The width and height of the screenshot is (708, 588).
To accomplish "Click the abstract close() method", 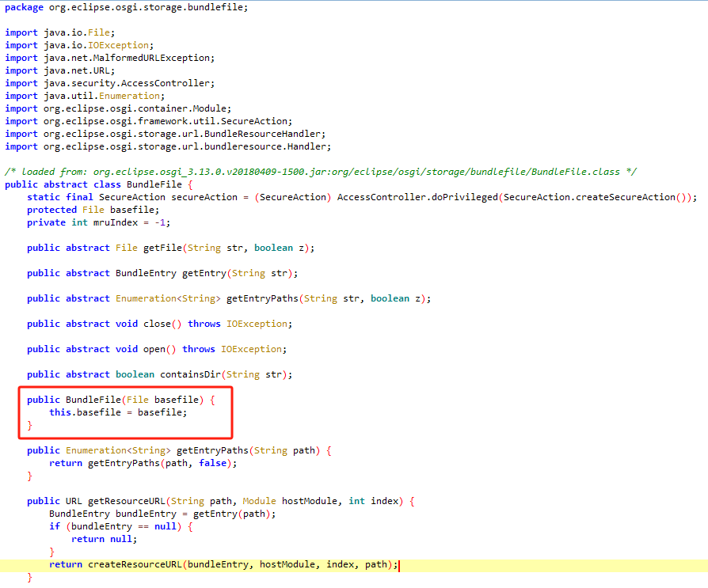I will (x=159, y=323).
